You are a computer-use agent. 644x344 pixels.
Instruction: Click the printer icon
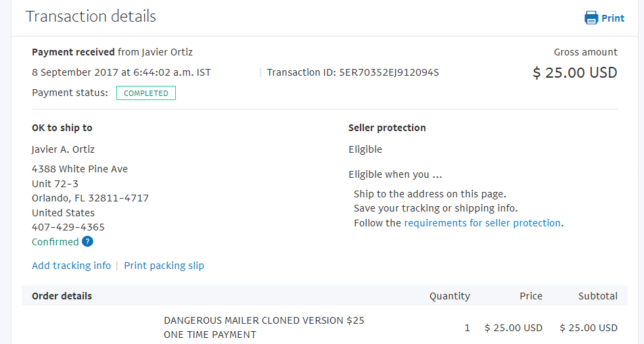pos(591,18)
